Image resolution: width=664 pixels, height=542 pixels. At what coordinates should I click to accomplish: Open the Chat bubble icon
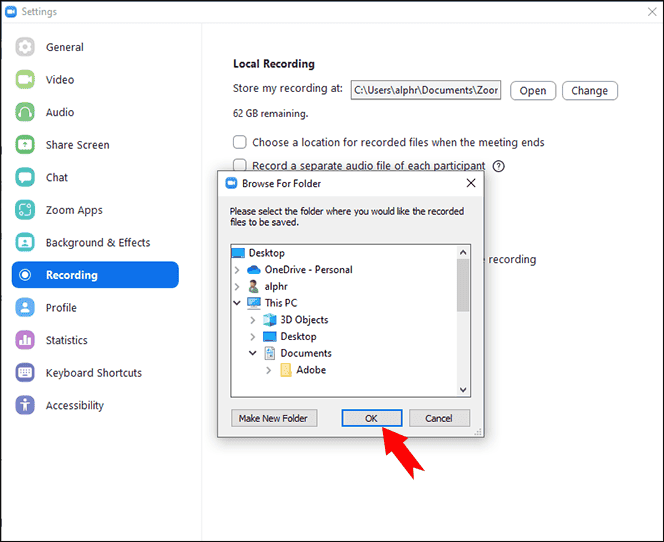pyautogui.click(x=25, y=177)
